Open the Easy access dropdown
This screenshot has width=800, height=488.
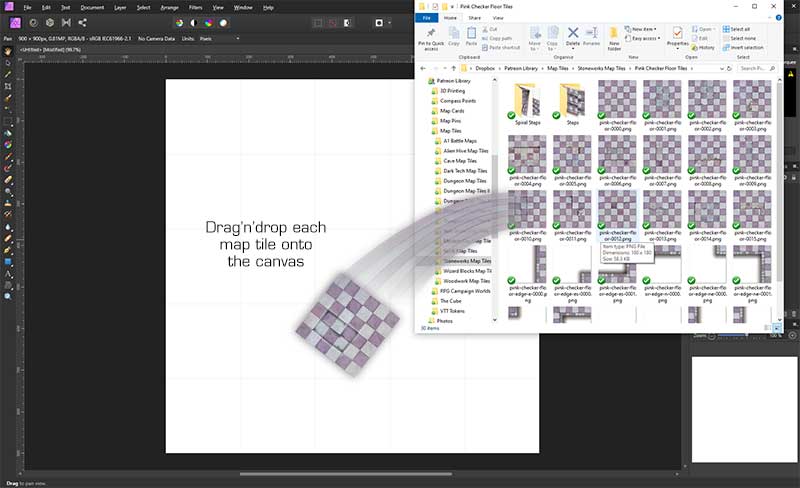click(642, 38)
